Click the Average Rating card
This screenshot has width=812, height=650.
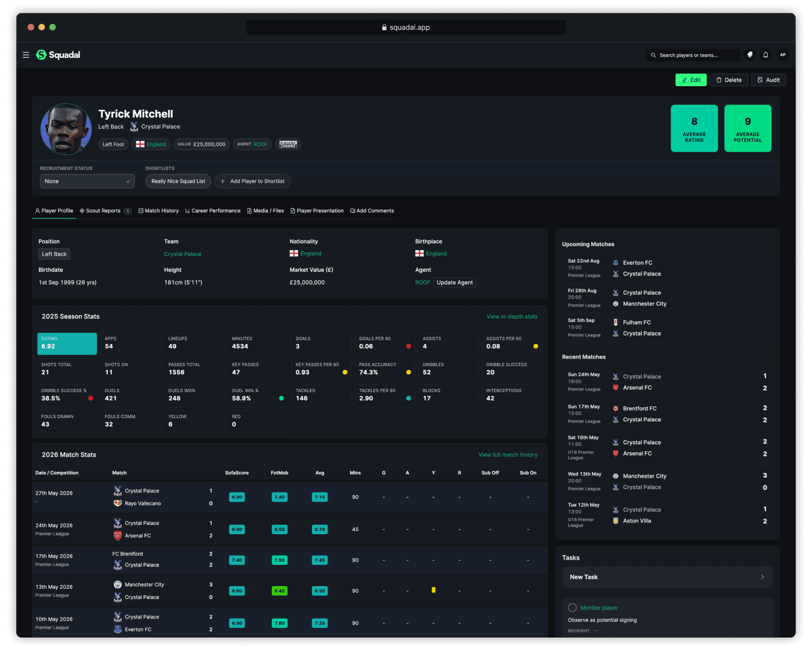pos(695,128)
